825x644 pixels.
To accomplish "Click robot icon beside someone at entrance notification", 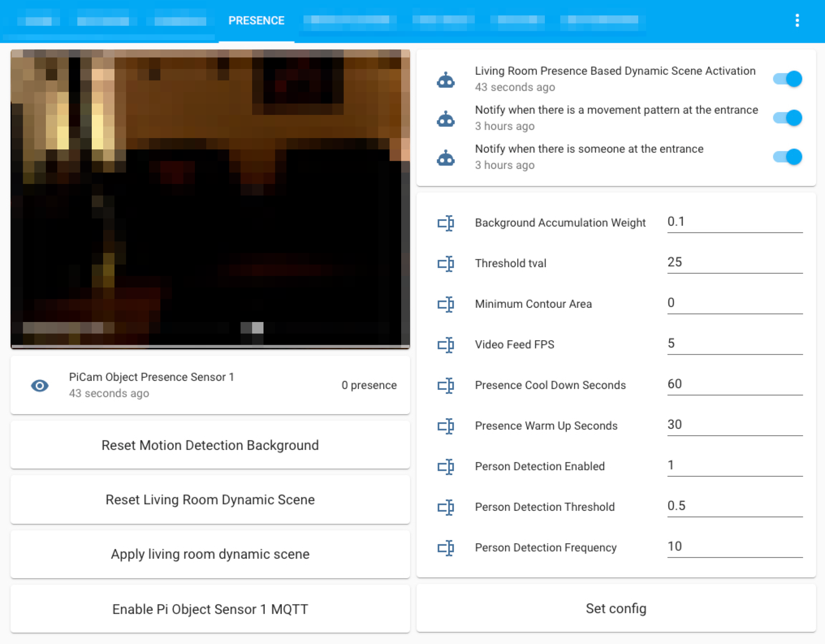I will click(x=445, y=158).
